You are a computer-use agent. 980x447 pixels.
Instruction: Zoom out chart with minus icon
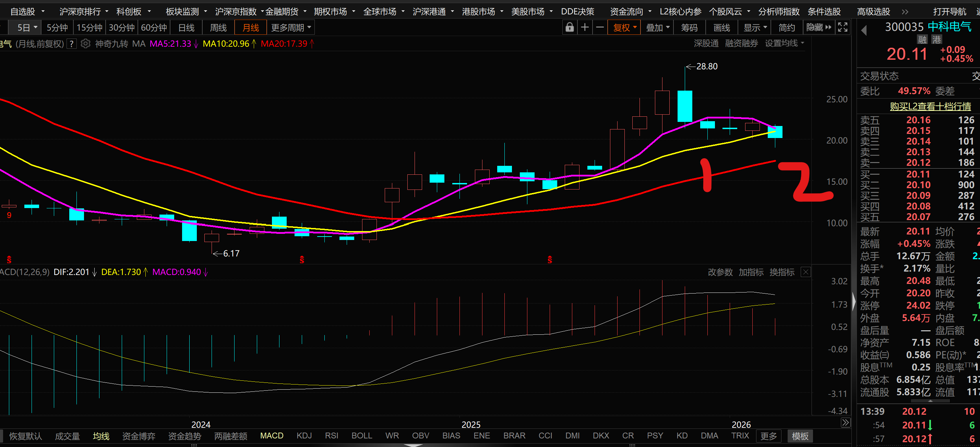[x=600, y=27]
